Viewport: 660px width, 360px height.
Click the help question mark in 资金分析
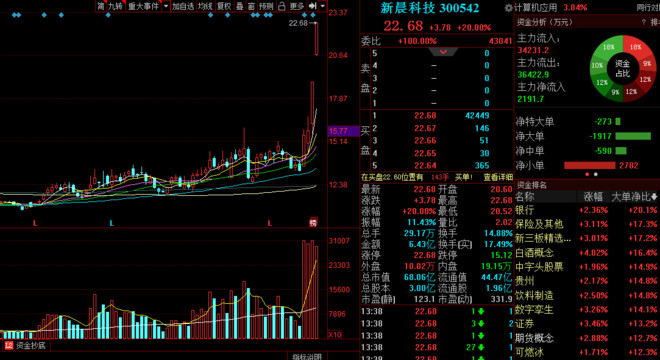click(x=644, y=22)
